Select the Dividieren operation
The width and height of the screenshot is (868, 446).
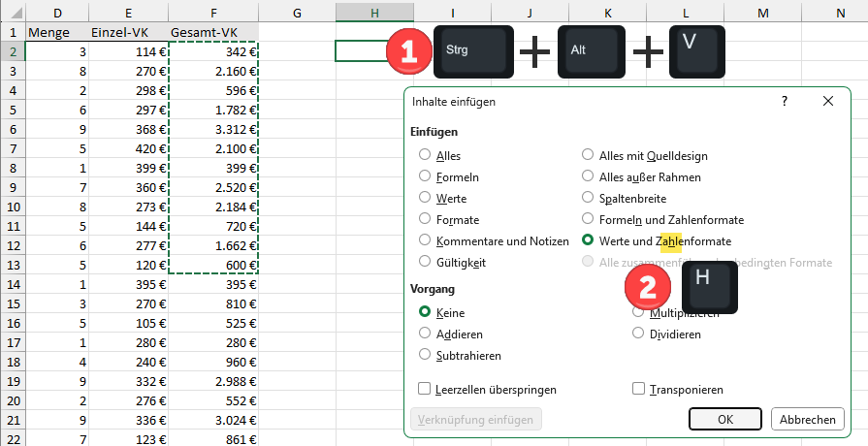(x=638, y=334)
